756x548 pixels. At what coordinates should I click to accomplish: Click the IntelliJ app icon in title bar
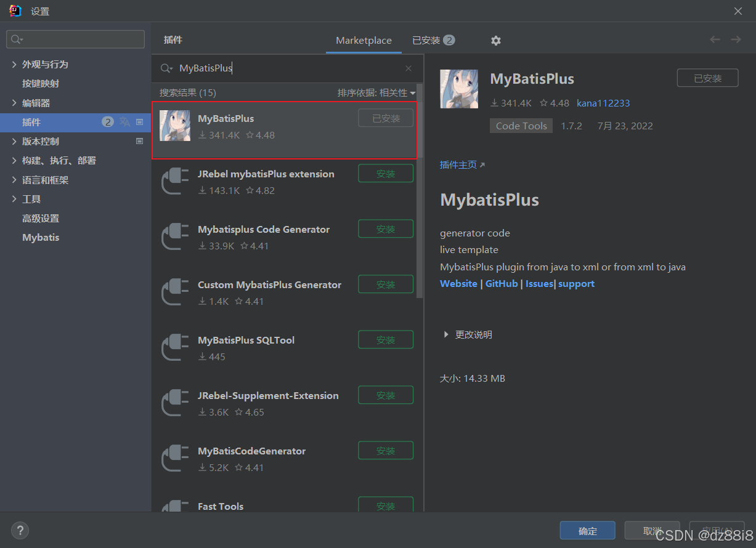[15, 10]
